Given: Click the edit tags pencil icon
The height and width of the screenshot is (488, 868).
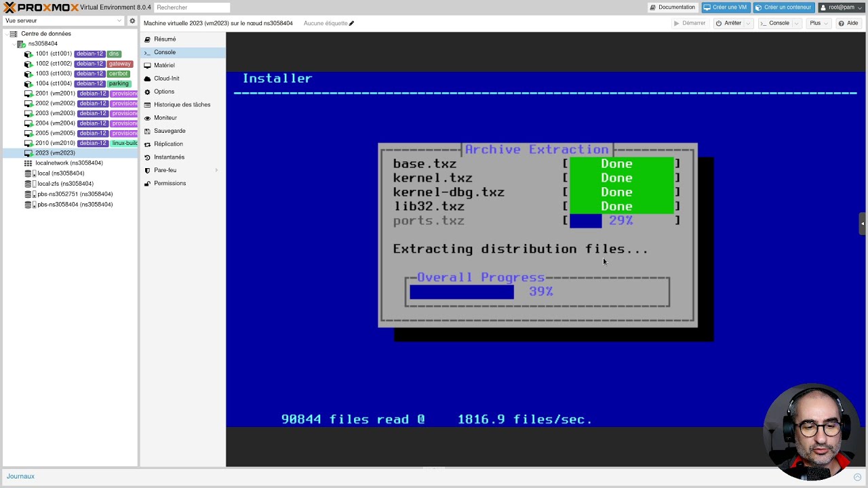Looking at the screenshot, I should 351,23.
